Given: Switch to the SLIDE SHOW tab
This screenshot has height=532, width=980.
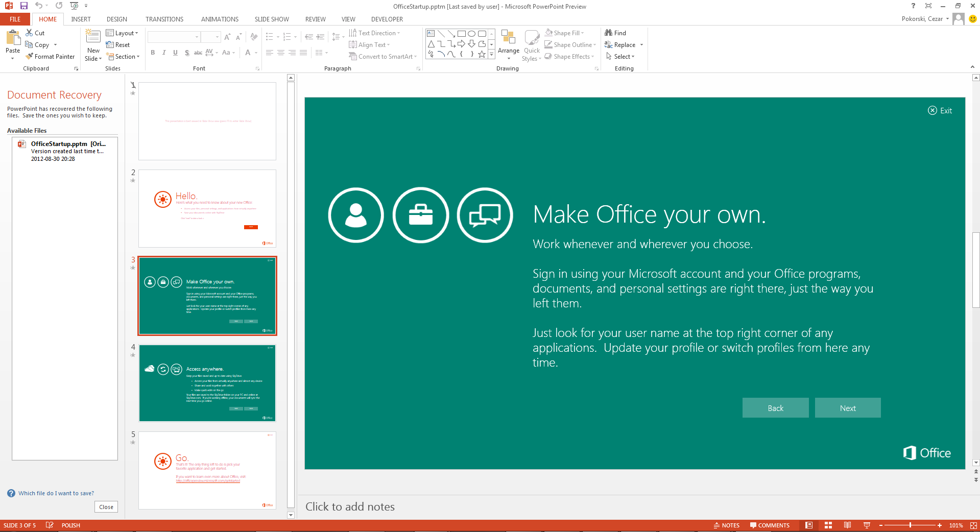Looking at the screenshot, I should point(272,19).
